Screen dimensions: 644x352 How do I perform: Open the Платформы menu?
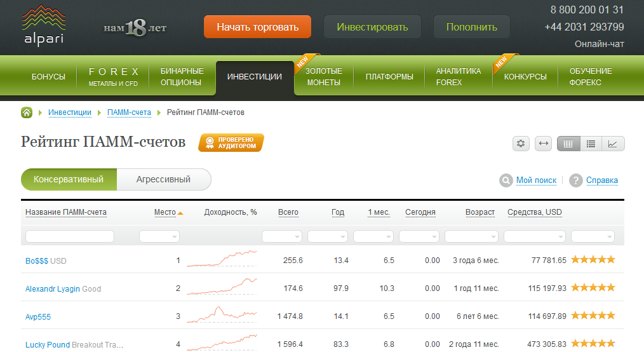coord(389,77)
